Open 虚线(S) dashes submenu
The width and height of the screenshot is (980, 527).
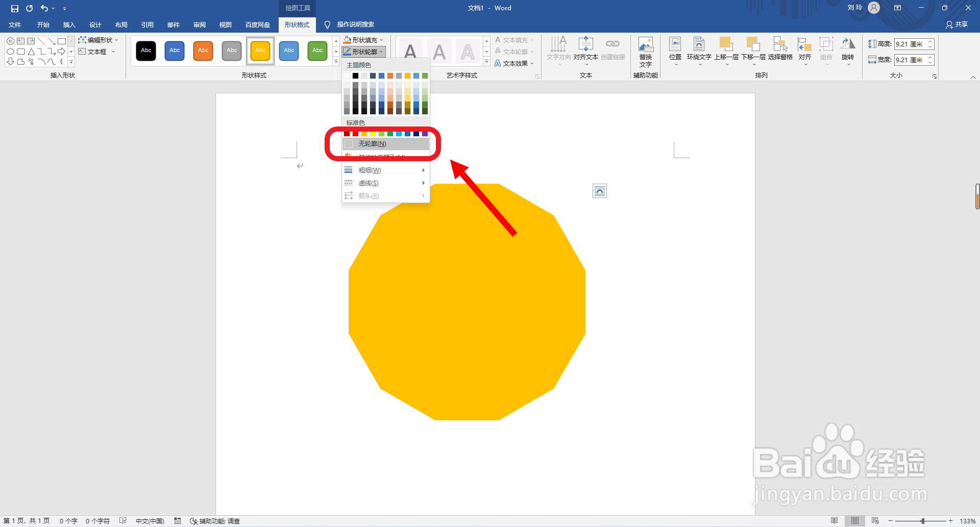[x=386, y=183]
